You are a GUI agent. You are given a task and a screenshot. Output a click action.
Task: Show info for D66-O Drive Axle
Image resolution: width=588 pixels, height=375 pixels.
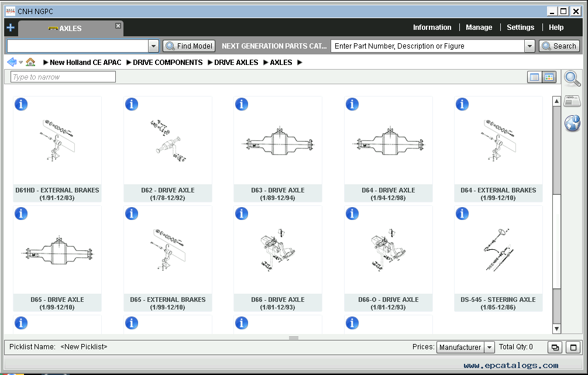(x=352, y=214)
